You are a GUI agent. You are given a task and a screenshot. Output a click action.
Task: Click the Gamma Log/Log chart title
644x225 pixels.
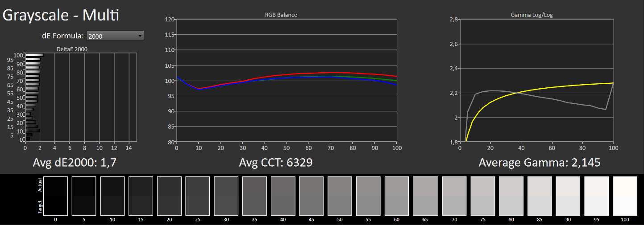click(x=532, y=15)
